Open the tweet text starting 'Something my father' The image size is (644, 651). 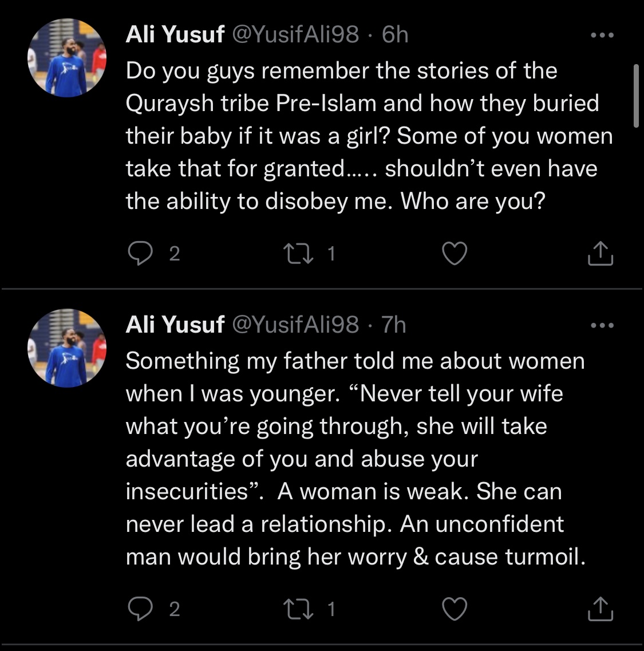tap(355, 458)
